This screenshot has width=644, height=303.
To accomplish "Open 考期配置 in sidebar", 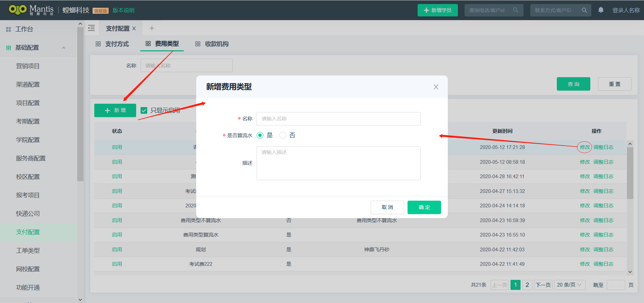I will pos(28,121).
